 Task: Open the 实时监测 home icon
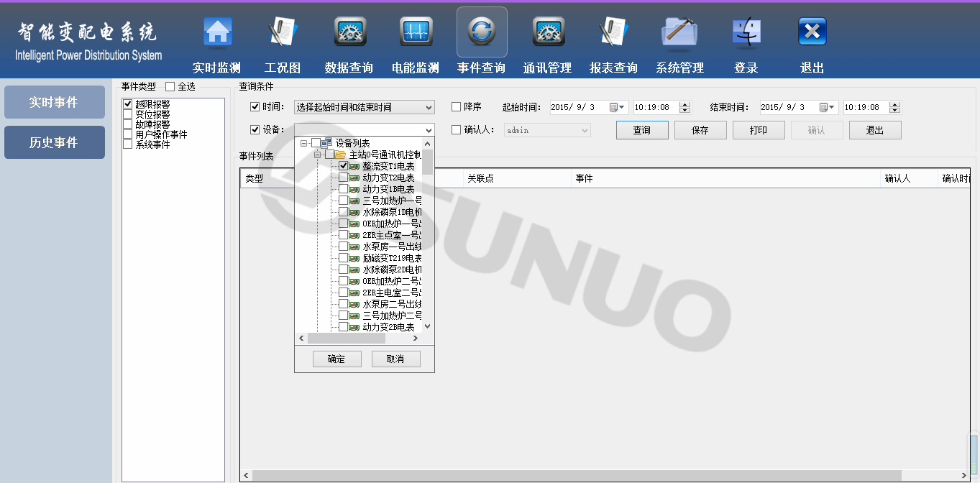(218, 32)
